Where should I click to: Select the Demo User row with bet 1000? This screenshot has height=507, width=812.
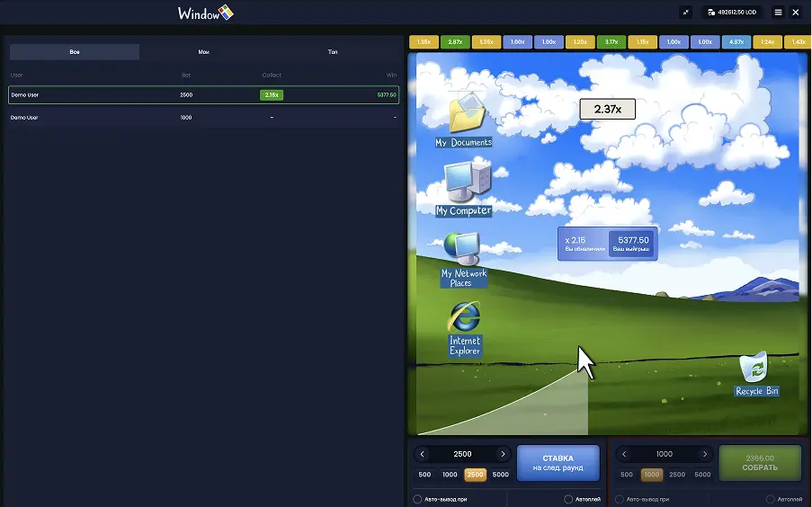(x=203, y=118)
